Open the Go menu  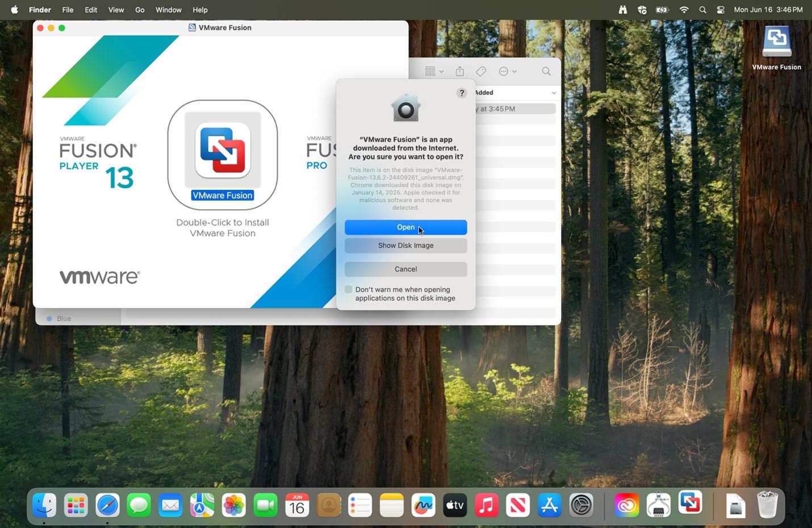[140, 10]
